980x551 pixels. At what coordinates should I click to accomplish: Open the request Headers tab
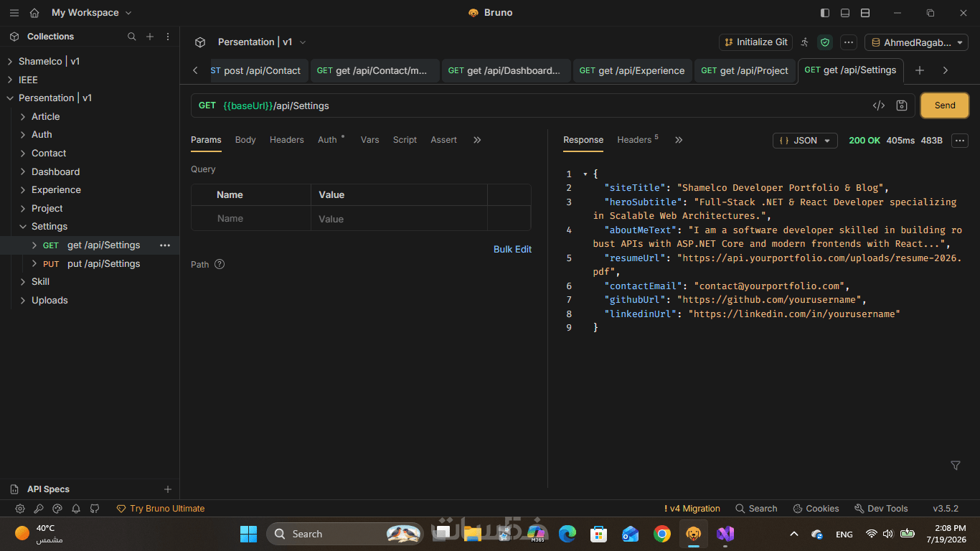tap(287, 140)
